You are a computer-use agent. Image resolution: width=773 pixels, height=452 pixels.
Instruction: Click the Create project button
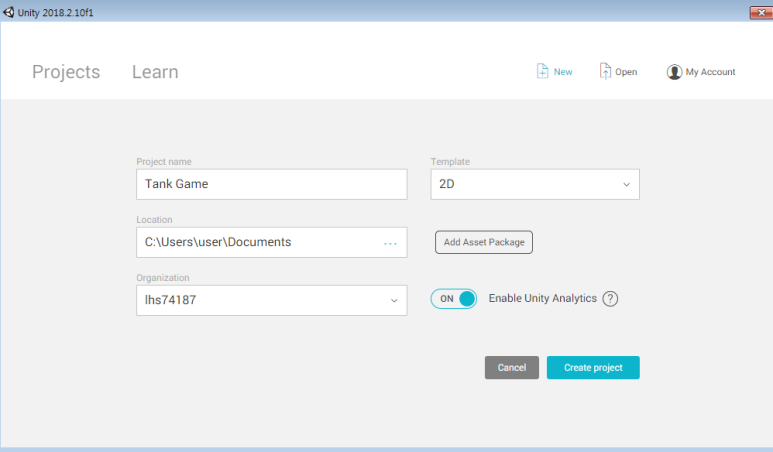[x=593, y=368]
